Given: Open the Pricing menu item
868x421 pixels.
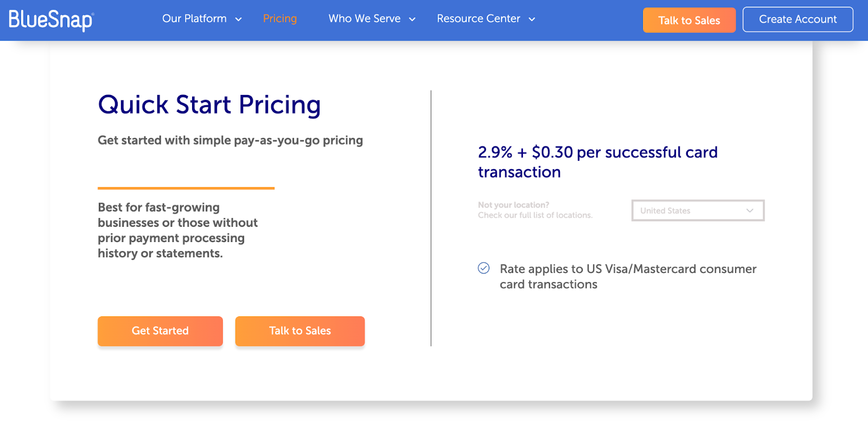Looking at the screenshot, I should tap(280, 18).
